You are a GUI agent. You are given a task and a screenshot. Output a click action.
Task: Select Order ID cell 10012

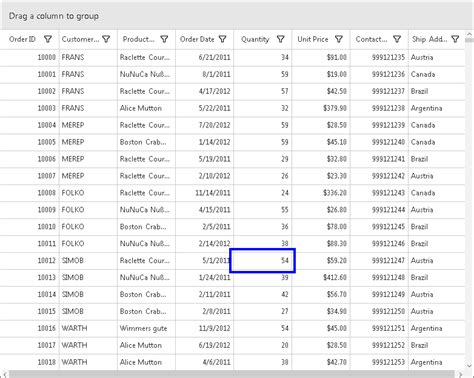point(29,261)
